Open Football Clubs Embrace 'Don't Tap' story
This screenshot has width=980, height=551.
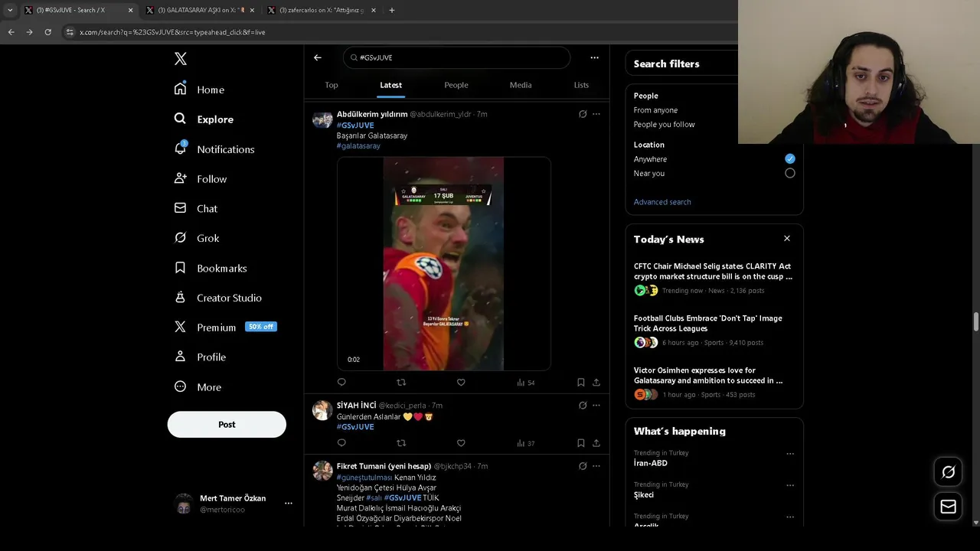point(714,330)
